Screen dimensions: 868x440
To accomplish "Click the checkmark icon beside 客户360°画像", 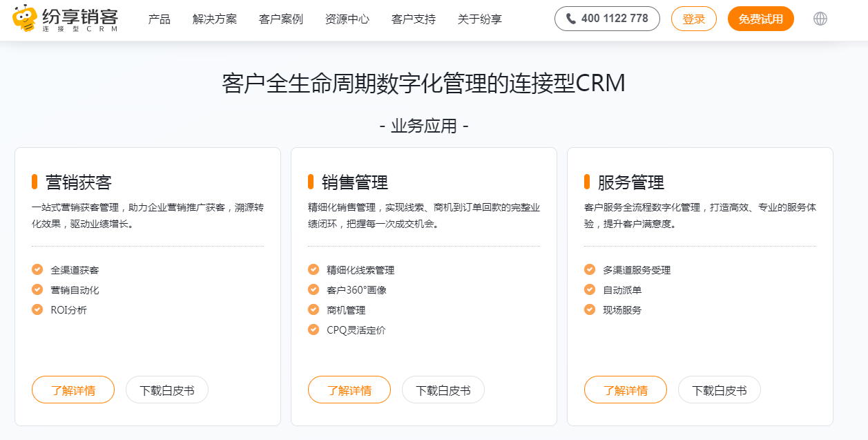I will pyautogui.click(x=313, y=290).
